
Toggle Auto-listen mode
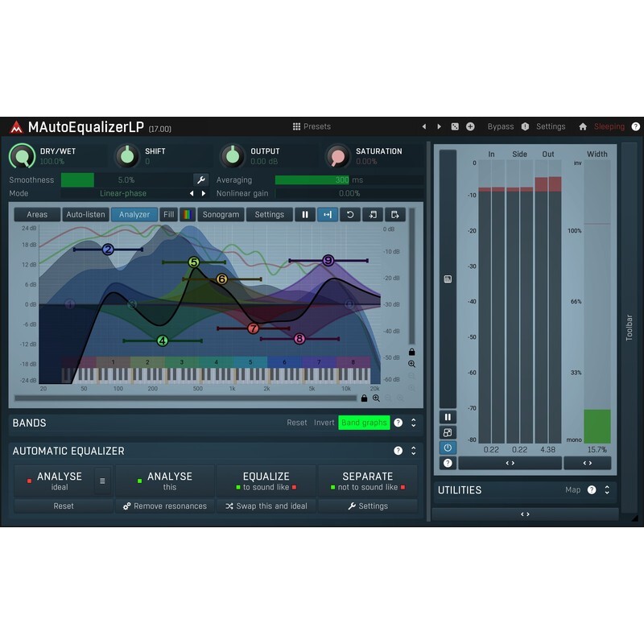[x=85, y=214]
